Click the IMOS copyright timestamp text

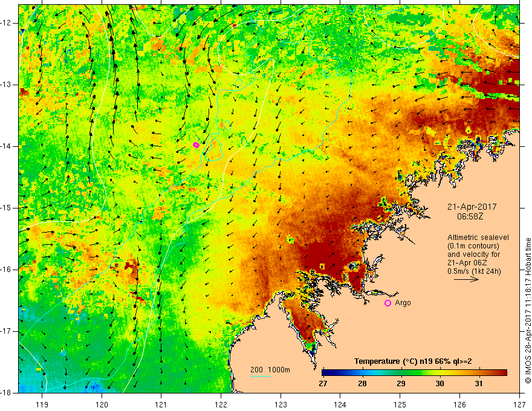pos(528,311)
